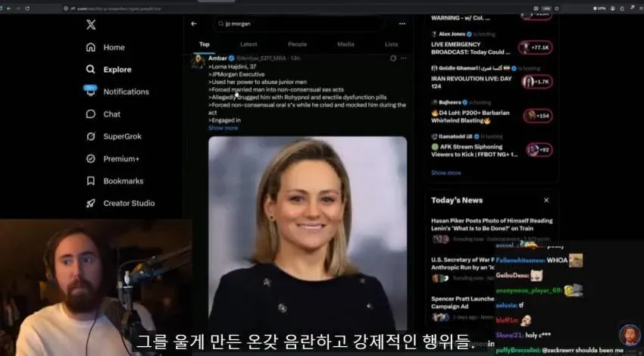Open search options three-dot menu

(402, 23)
